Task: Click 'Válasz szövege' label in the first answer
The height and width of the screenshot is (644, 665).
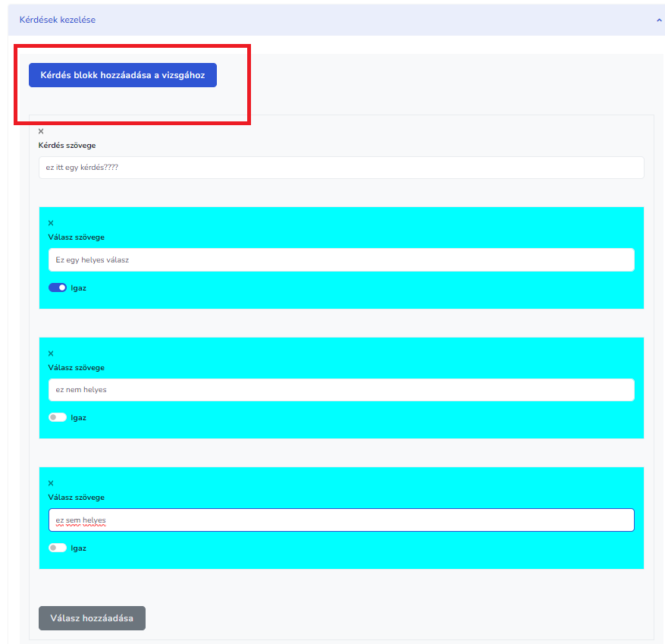Action: pyautogui.click(x=77, y=237)
